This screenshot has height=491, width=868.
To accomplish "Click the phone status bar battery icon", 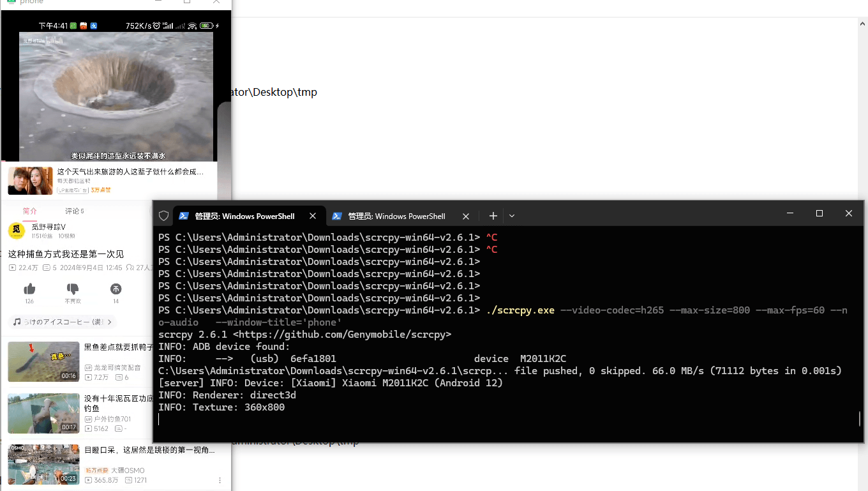I will coord(206,26).
